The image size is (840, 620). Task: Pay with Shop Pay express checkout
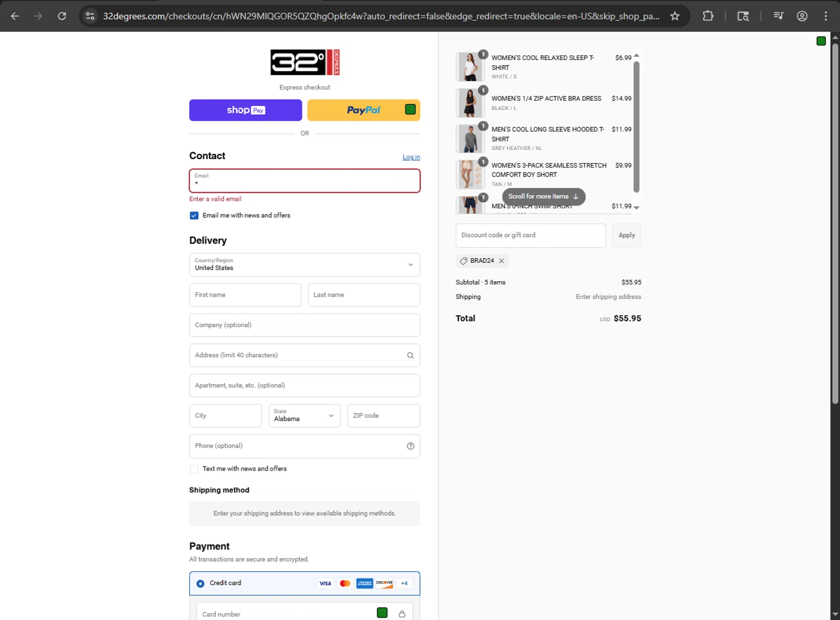point(246,110)
